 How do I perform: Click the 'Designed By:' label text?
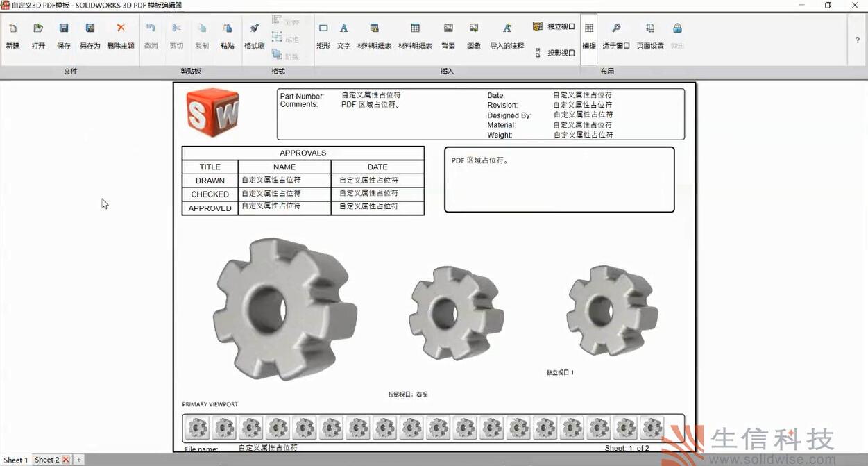(509, 115)
